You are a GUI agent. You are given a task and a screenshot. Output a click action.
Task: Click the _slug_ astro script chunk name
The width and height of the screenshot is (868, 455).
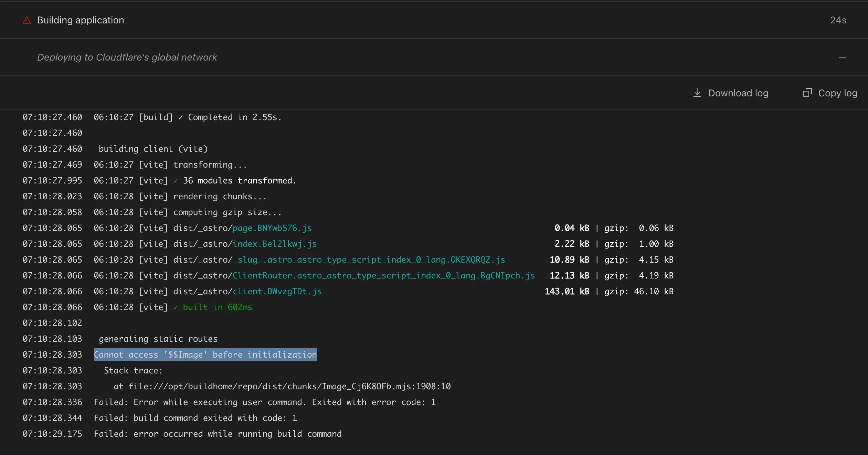(x=368, y=260)
